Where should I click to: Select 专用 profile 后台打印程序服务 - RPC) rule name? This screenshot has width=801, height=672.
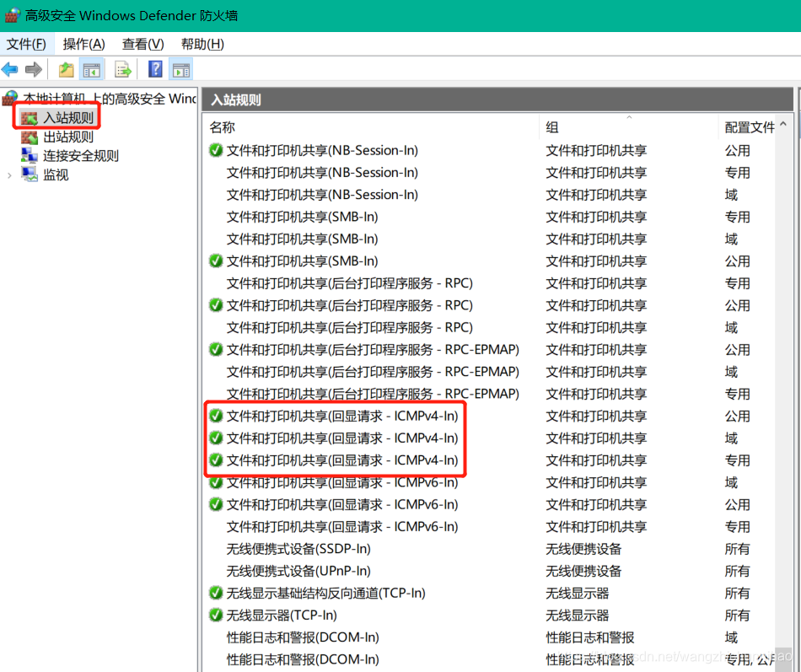[x=349, y=283]
